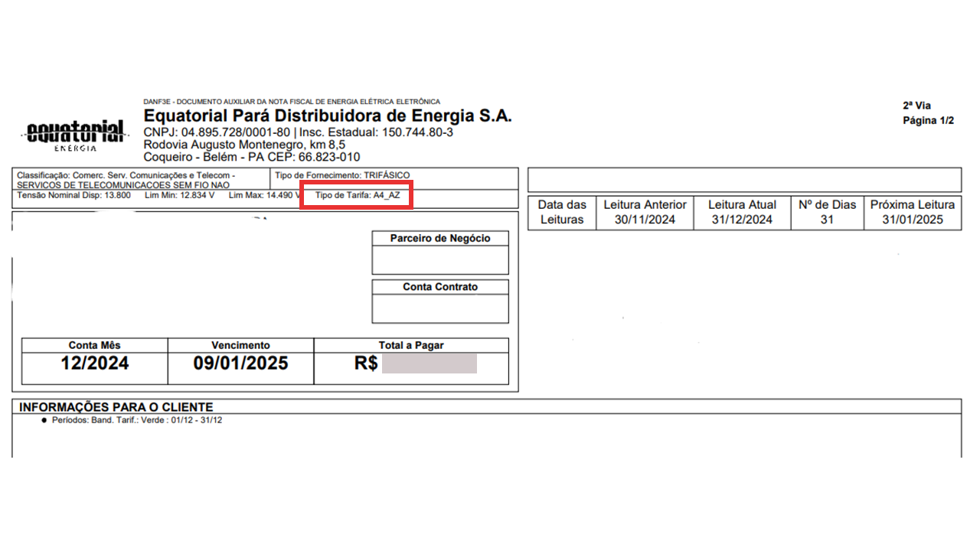Click the Rodovia Augusto Montenegro address line

tap(244, 145)
